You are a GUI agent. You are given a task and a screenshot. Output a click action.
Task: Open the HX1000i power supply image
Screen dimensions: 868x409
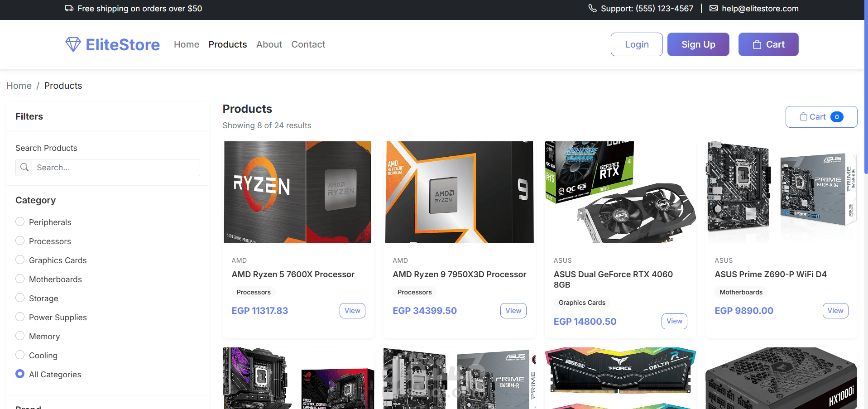782,378
